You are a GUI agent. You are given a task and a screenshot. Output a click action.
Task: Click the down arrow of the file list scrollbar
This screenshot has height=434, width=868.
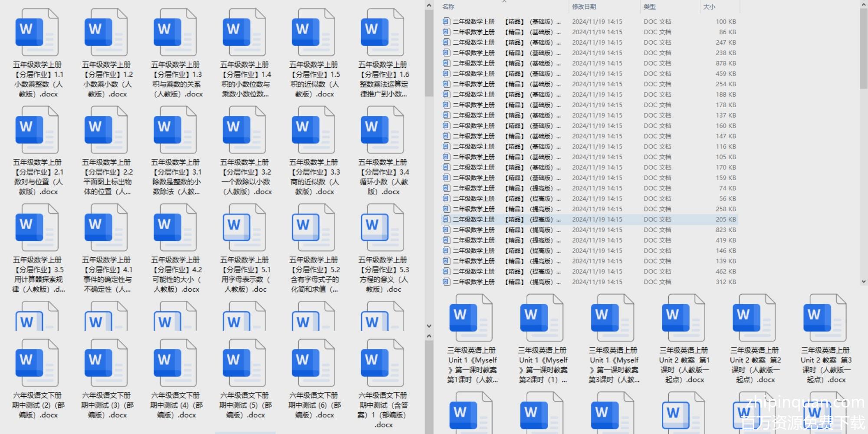pos(863,281)
